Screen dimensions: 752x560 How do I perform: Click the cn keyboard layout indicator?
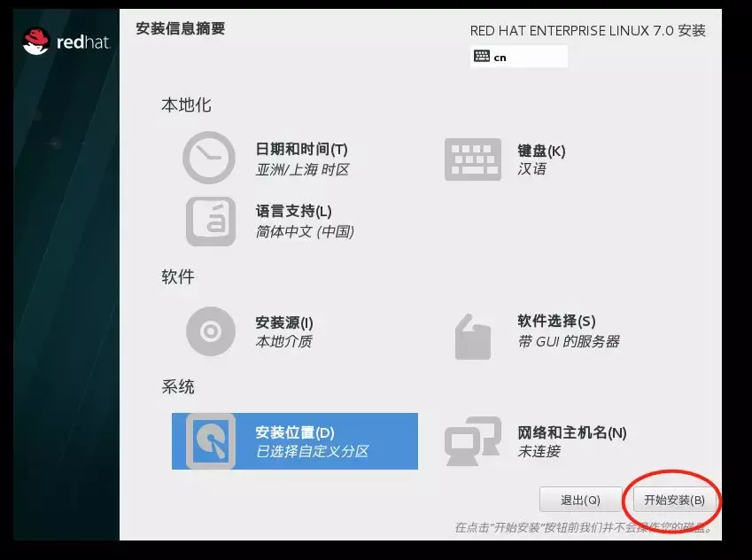click(x=519, y=57)
